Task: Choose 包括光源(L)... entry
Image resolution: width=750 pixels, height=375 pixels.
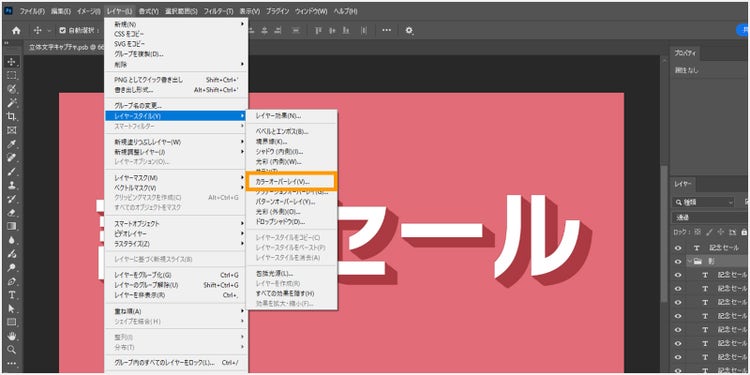Action: coord(291,273)
